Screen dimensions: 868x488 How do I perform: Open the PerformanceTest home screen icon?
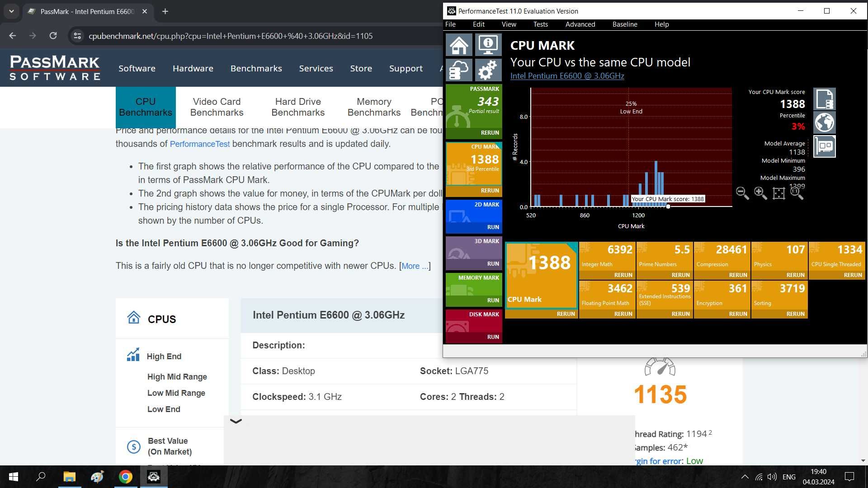(x=459, y=45)
